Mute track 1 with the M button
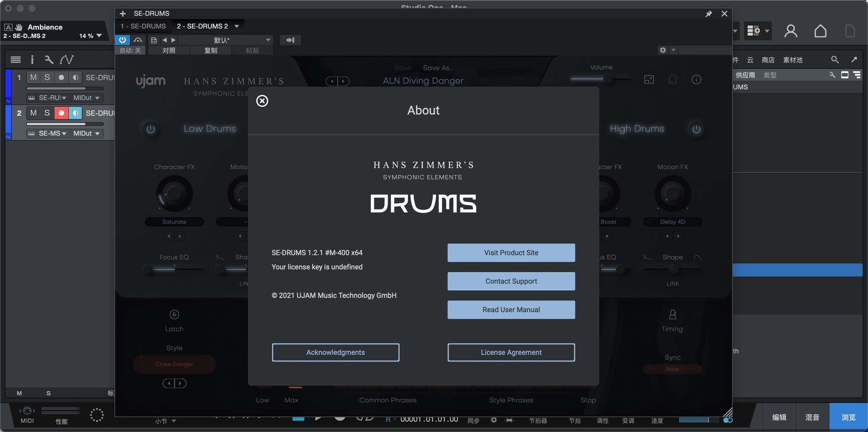868x432 pixels. coord(33,77)
